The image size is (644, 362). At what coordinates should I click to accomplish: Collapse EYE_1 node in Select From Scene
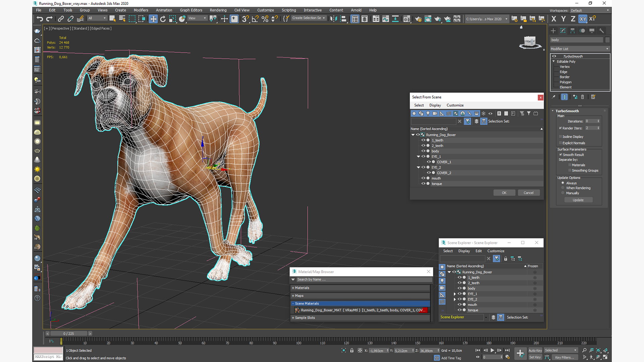point(418,157)
